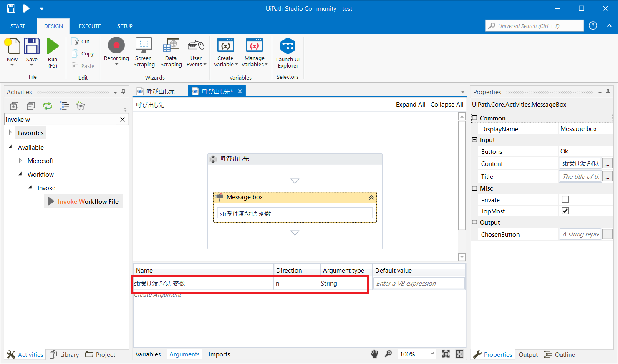Unpin the Activities panel
The width and height of the screenshot is (618, 364).
coord(124,92)
